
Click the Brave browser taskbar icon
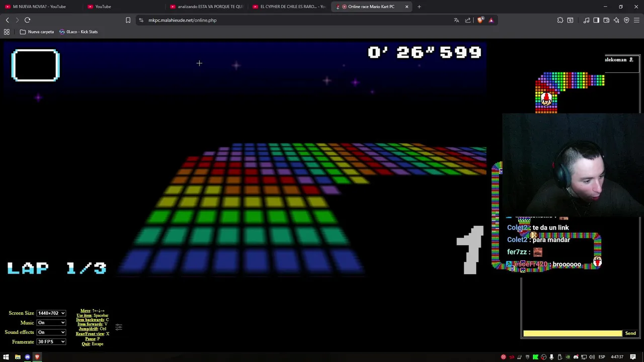click(37, 357)
